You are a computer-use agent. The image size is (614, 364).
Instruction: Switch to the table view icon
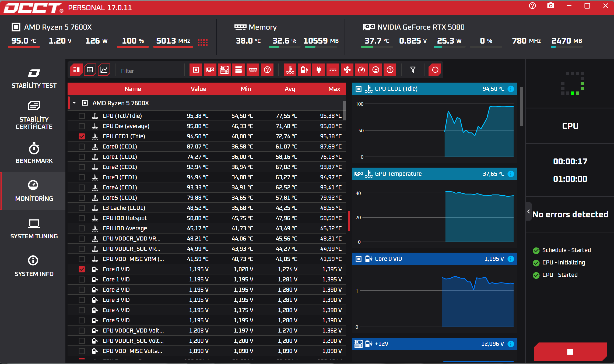point(90,70)
